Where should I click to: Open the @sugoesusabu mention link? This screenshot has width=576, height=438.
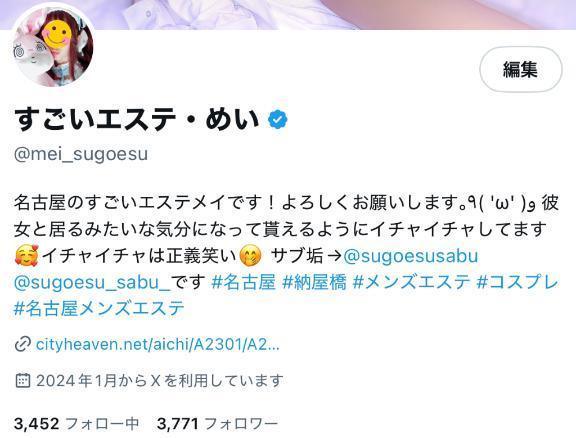411,256
